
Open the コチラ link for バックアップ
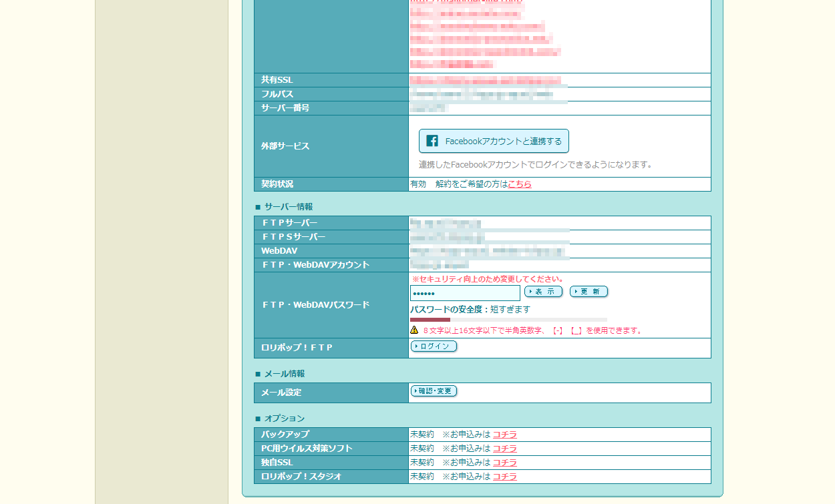504,435
